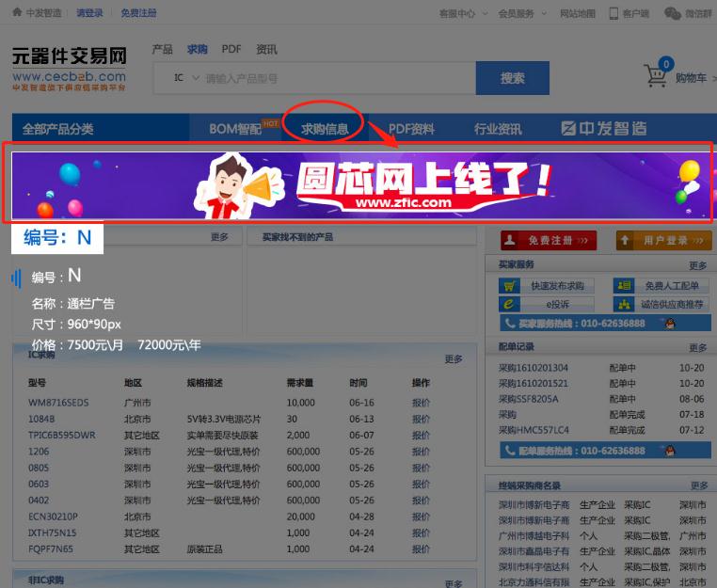Image resolution: width=717 pixels, height=588 pixels.
Task: Expand the 客服中心 dropdown
Action: click(x=463, y=14)
